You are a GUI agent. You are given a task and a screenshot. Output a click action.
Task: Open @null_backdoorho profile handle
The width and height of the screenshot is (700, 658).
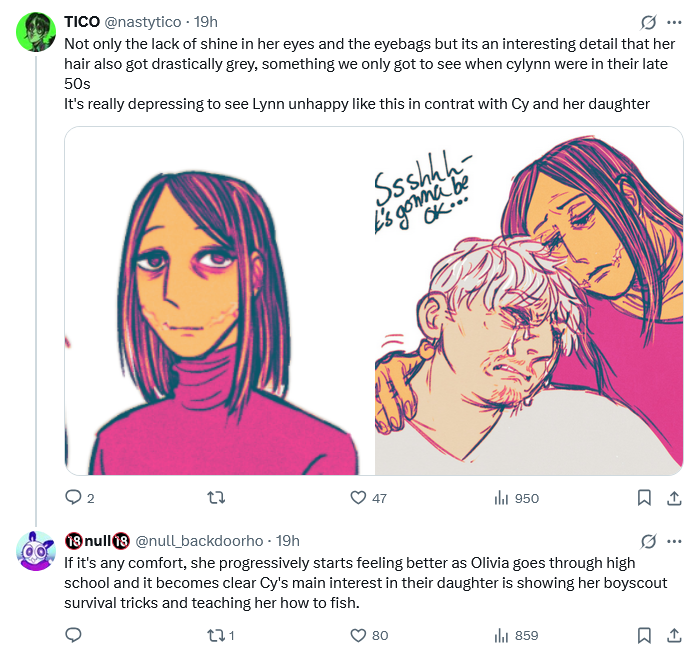pyautogui.click(x=199, y=541)
